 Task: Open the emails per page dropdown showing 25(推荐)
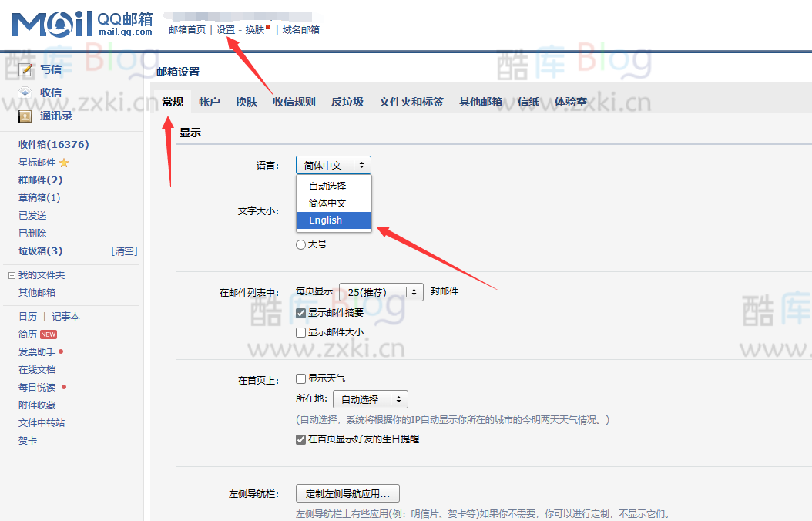pos(381,292)
